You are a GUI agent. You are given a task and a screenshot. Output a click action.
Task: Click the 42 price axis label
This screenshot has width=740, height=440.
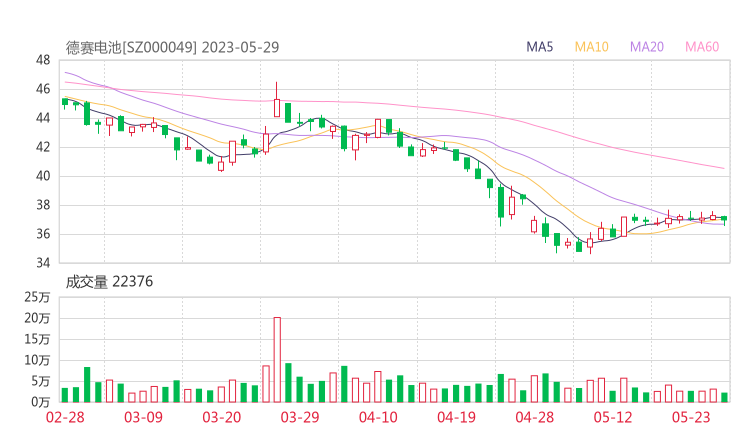pos(43,147)
